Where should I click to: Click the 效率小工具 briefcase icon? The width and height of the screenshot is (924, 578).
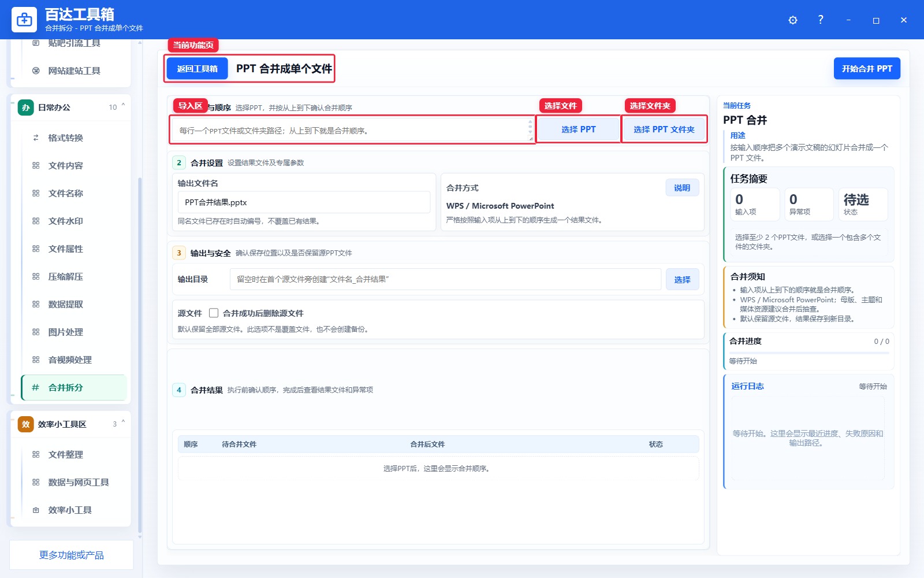click(x=36, y=510)
